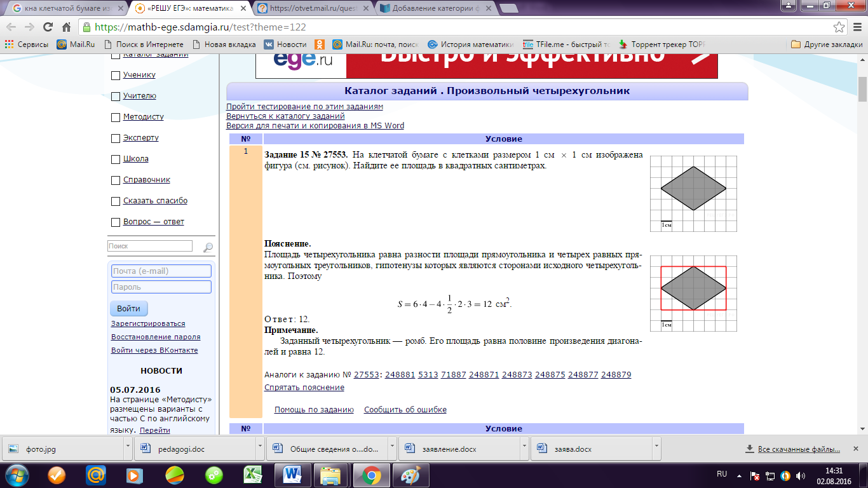The image size is (868, 488).
Task: Open the orange checkmark taskbar app
Action: point(58,475)
